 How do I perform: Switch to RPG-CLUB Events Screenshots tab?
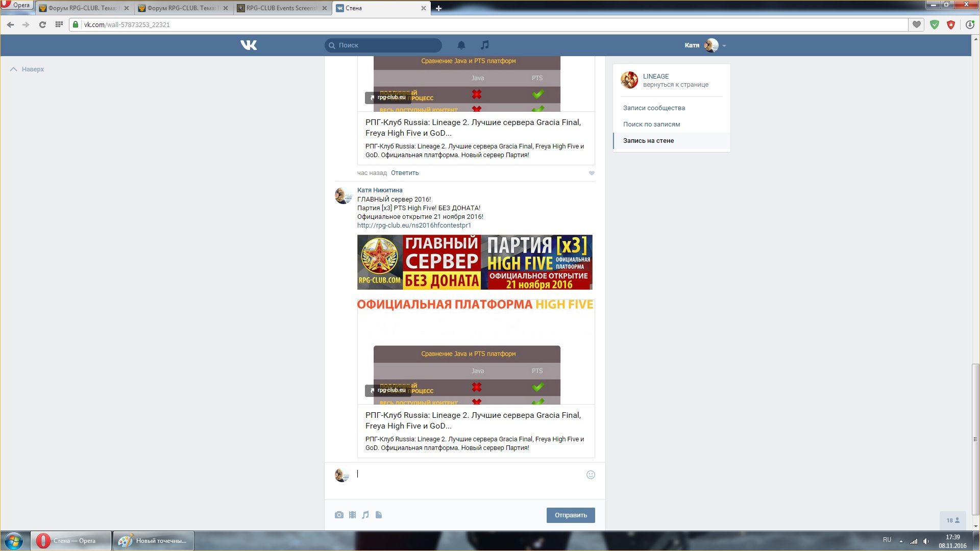(281, 8)
